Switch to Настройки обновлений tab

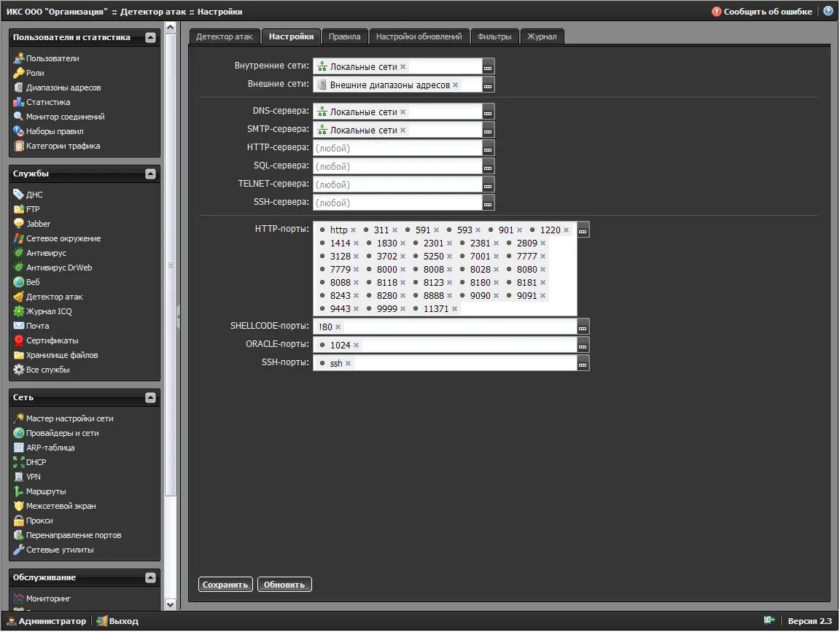419,36
